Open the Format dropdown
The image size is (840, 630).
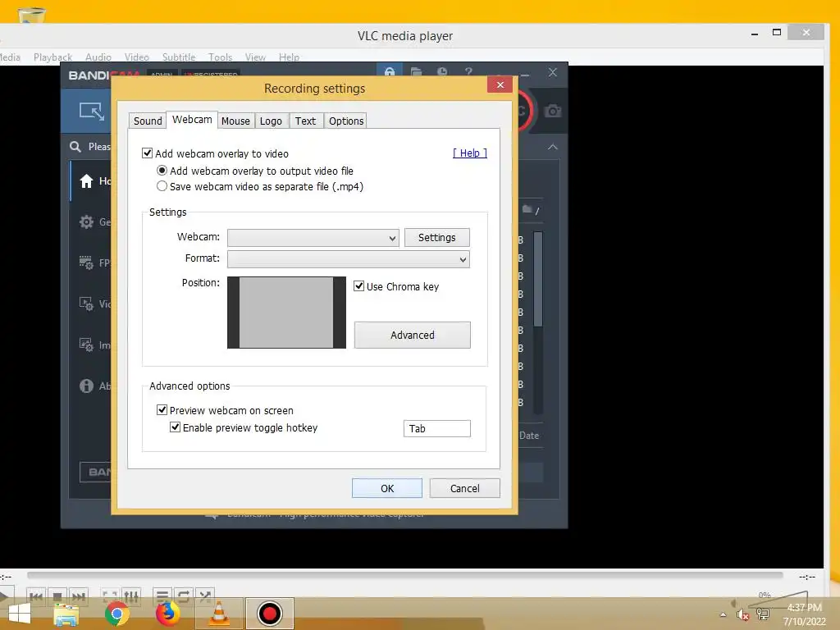(x=348, y=260)
